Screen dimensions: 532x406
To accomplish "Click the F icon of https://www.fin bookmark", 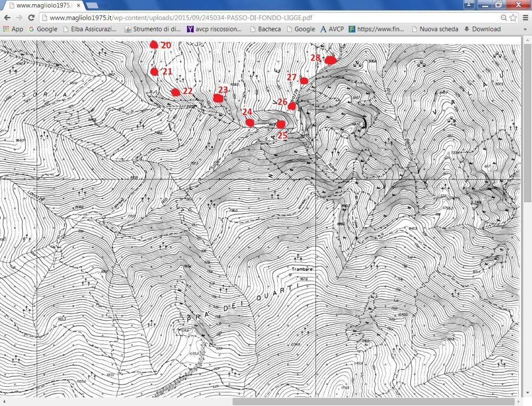I will 352,29.
